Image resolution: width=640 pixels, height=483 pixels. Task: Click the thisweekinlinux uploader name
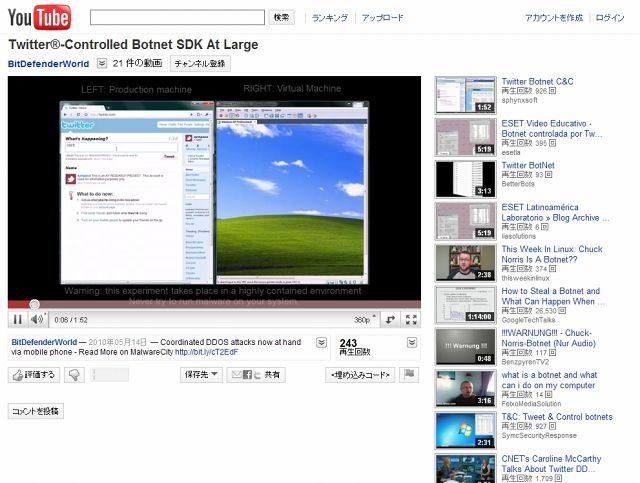coord(525,278)
